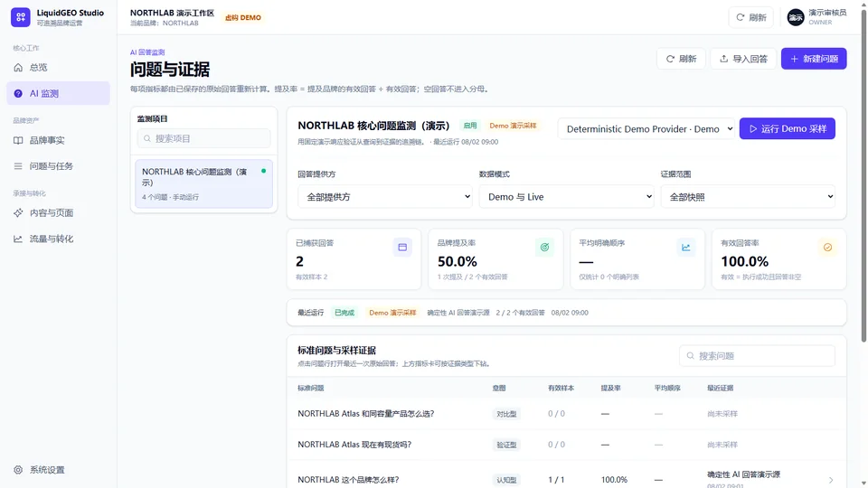Viewport: 868px width, 488px height.
Task: Click the magnifier icon in 搜索问题 field
Action: point(690,356)
